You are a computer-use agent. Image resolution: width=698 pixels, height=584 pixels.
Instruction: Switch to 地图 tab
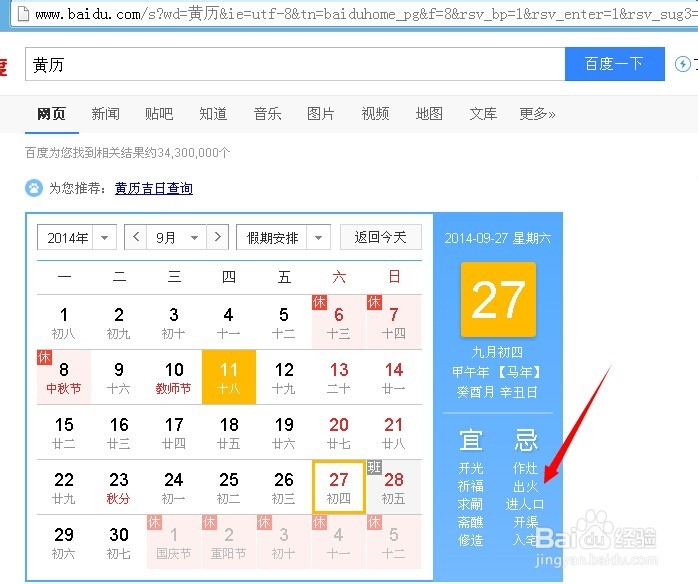pyautogui.click(x=429, y=114)
